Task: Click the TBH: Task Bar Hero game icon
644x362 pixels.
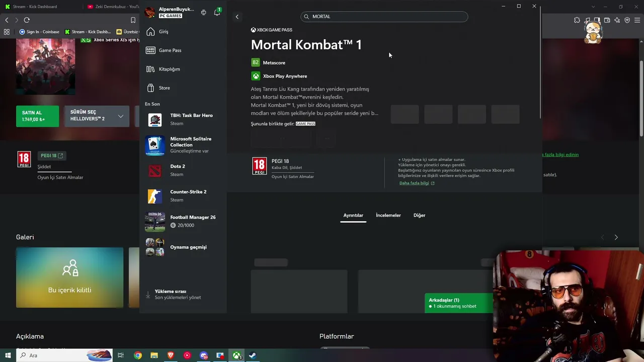Action: pyautogui.click(x=155, y=120)
